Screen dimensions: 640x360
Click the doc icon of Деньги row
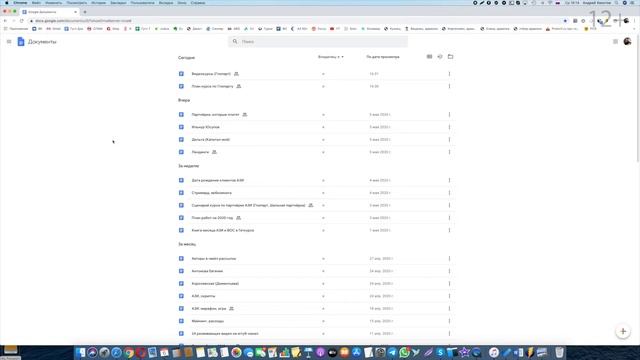181,140
